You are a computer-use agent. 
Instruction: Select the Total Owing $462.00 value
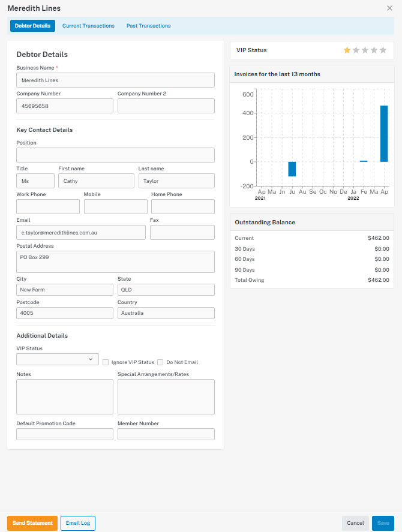pyautogui.click(x=378, y=280)
